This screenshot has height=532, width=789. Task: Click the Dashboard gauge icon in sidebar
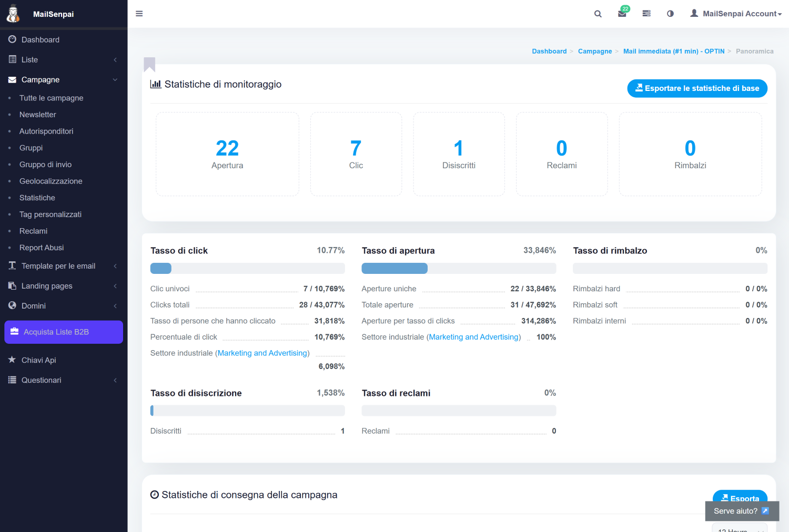pyautogui.click(x=13, y=39)
